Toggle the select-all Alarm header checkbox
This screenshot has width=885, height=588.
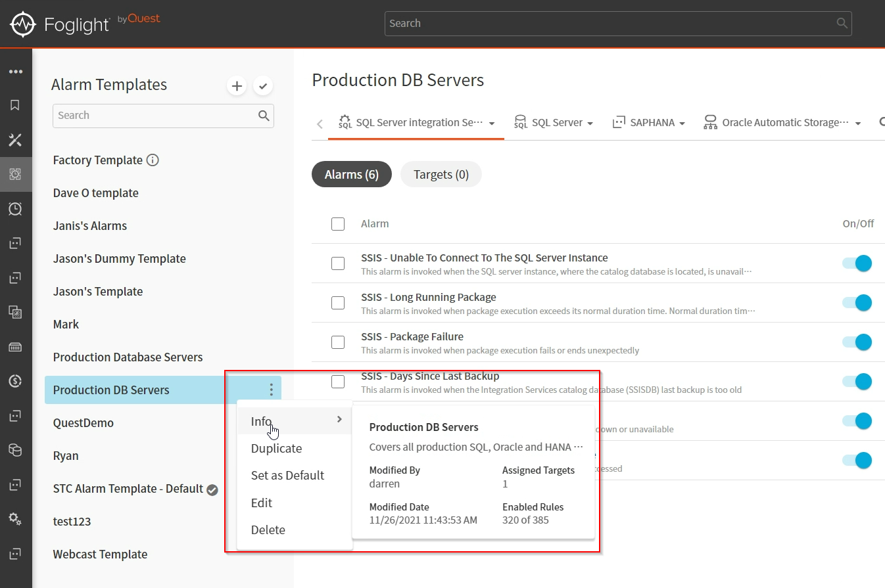(338, 224)
